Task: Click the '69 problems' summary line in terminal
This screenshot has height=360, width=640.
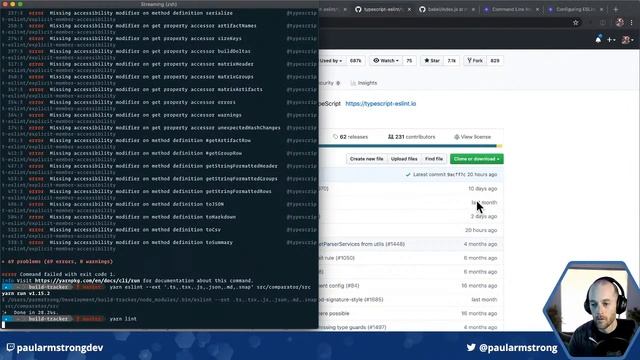Action: point(57,261)
